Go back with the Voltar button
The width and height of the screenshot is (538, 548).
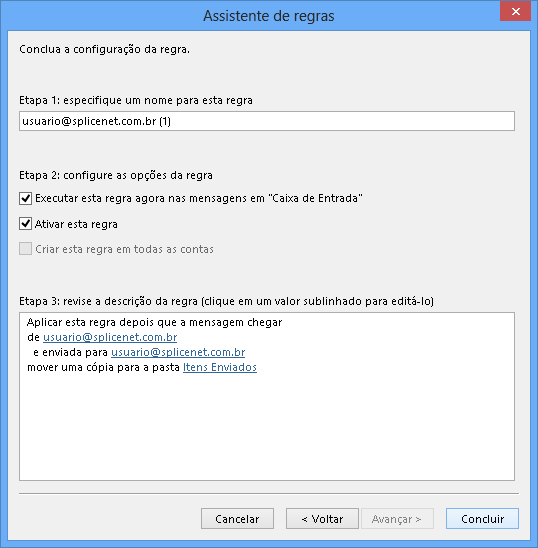tap(322, 519)
